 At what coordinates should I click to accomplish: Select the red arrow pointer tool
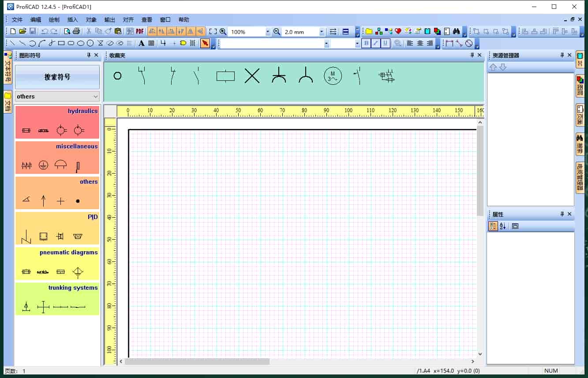click(x=206, y=43)
